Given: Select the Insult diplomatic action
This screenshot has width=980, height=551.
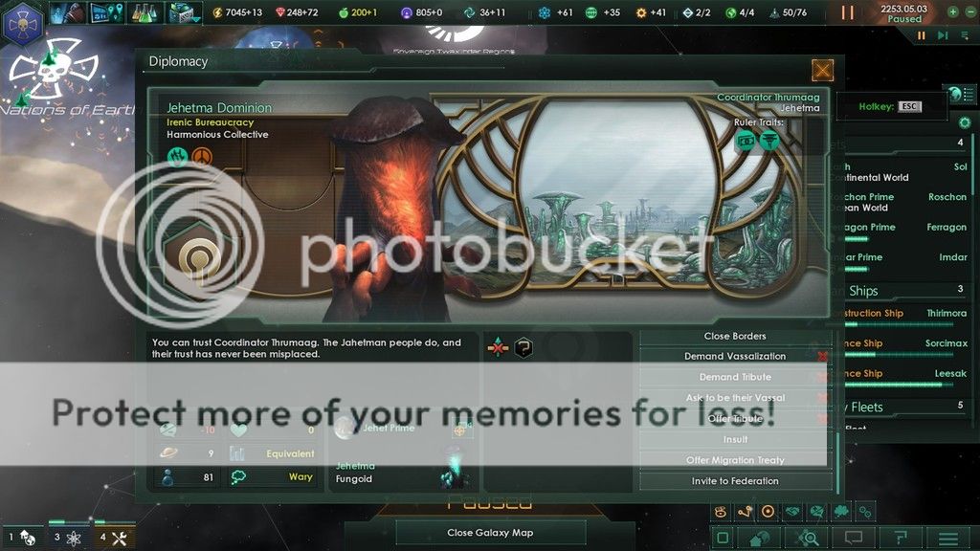Looking at the screenshot, I should (735, 439).
